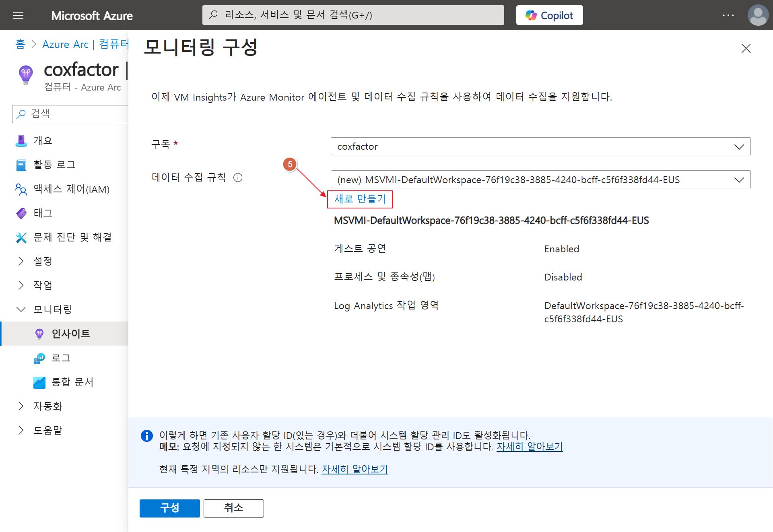Image resolution: width=773 pixels, height=532 pixels.
Task: Click the info icon next to 데이터 수집 규칙
Action: tap(238, 177)
